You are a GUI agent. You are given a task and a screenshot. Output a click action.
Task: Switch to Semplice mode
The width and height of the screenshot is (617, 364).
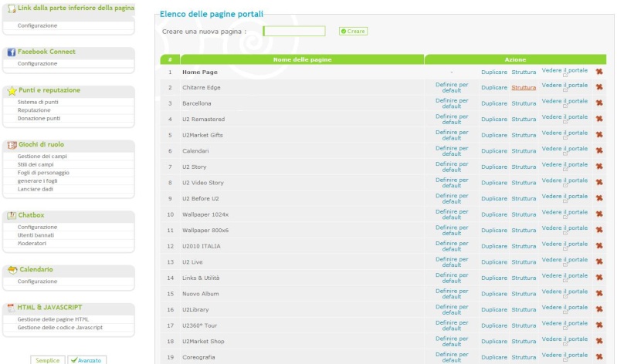click(x=48, y=360)
